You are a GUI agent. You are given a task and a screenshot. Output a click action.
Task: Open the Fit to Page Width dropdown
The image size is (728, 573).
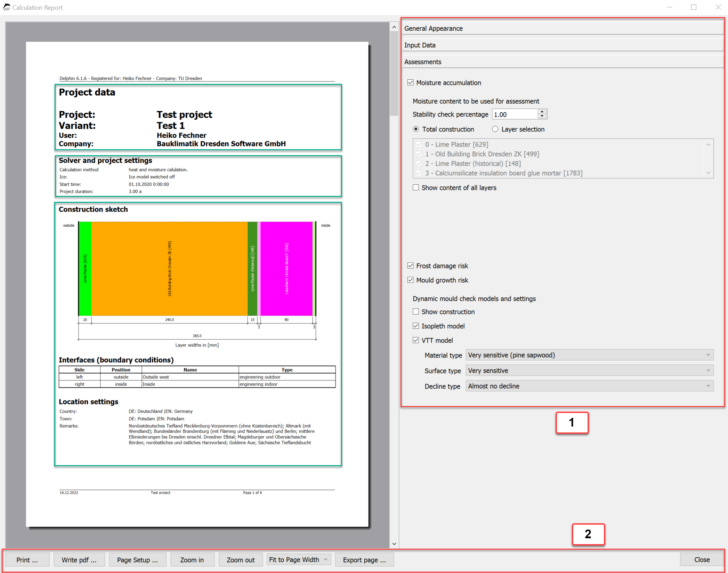299,559
